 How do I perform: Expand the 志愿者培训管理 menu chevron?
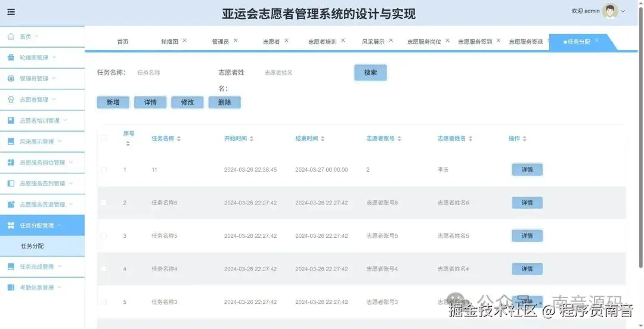pyautogui.click(x=66, y=120)
